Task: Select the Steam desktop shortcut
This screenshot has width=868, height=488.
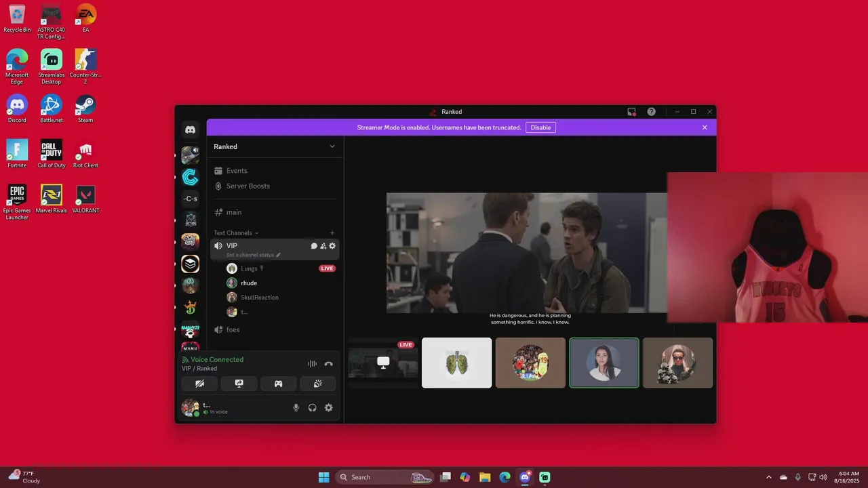Action: tap(85, 108)
